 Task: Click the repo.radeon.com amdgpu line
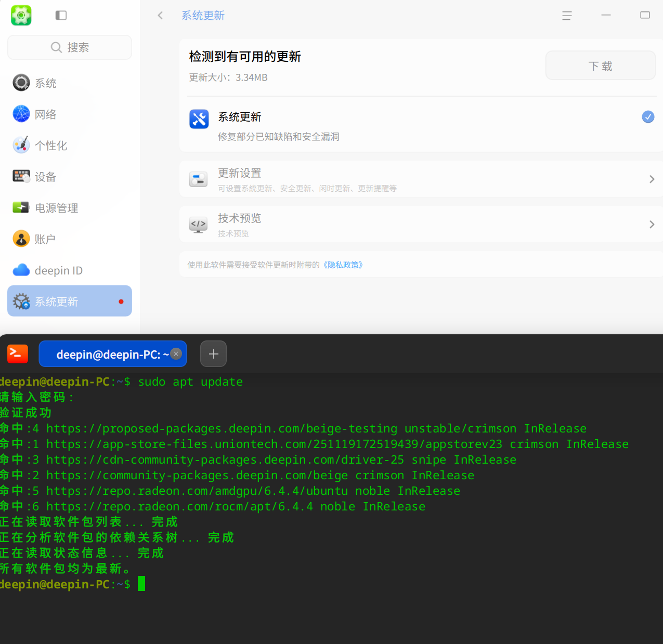coord(230,491)
